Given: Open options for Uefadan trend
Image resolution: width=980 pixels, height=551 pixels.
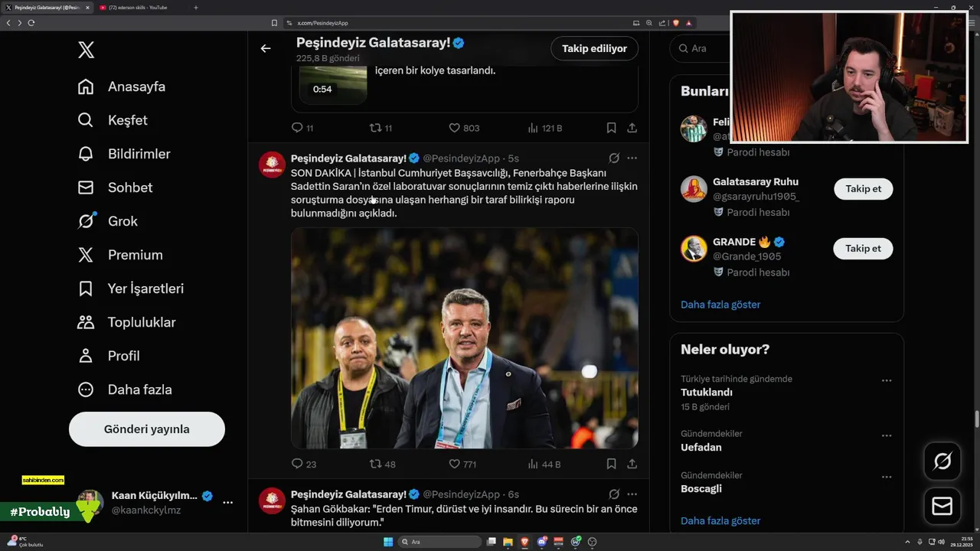Looking at the screenshot, I should 887,435.
